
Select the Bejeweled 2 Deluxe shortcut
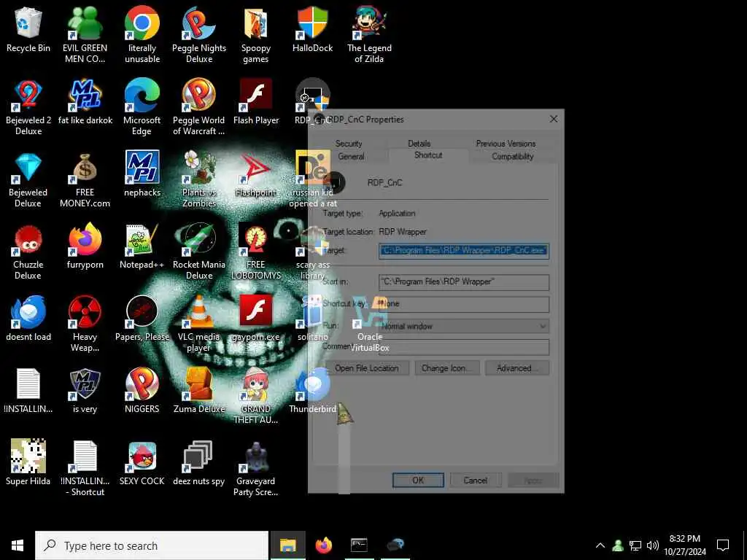tap(28, 107)
